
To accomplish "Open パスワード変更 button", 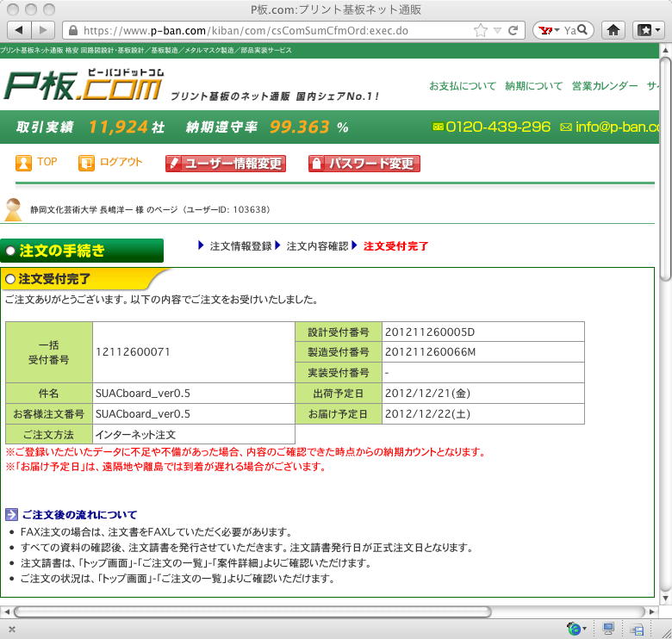I will [x=364, y=163].
